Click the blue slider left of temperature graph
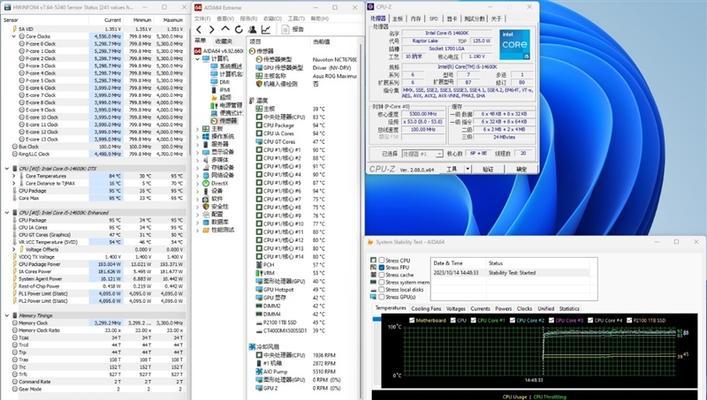Viewport: 707px width, 400px height. (x=376, y=319)
